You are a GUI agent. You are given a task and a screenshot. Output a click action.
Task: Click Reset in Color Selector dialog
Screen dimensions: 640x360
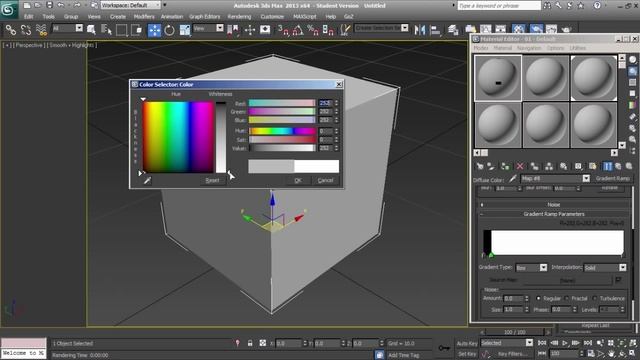tap(212, 180)
